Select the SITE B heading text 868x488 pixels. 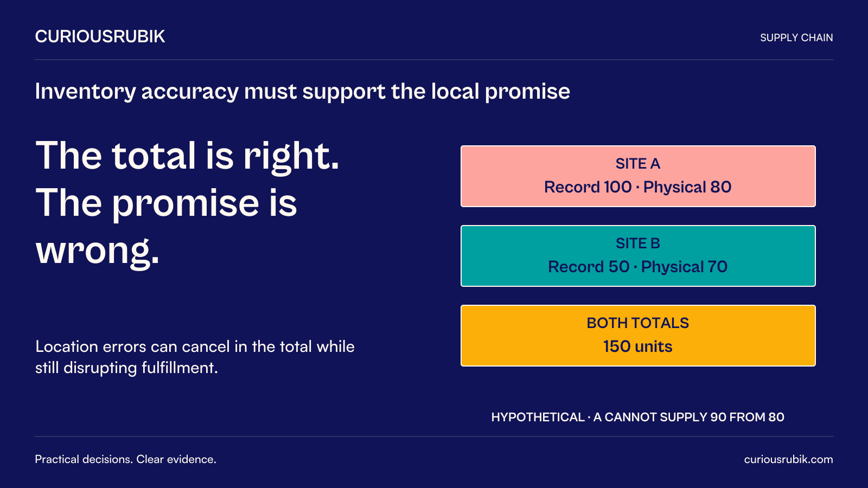click(638, 243)
